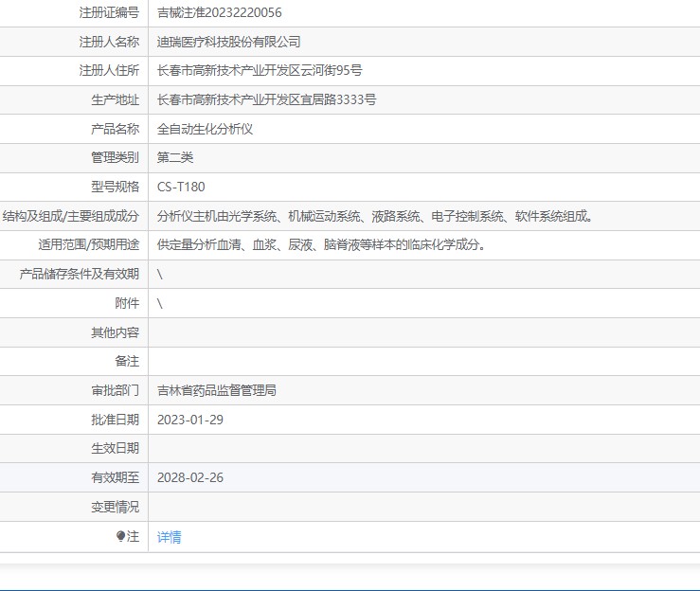Select registration number 吉械注准20232220056
The image size is (700, 591).
(x=219, y=12)
